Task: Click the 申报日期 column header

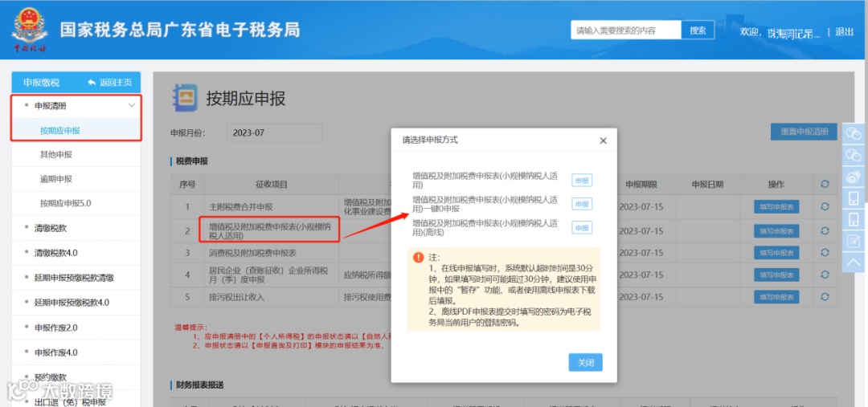Action: (x=707, y=184)
